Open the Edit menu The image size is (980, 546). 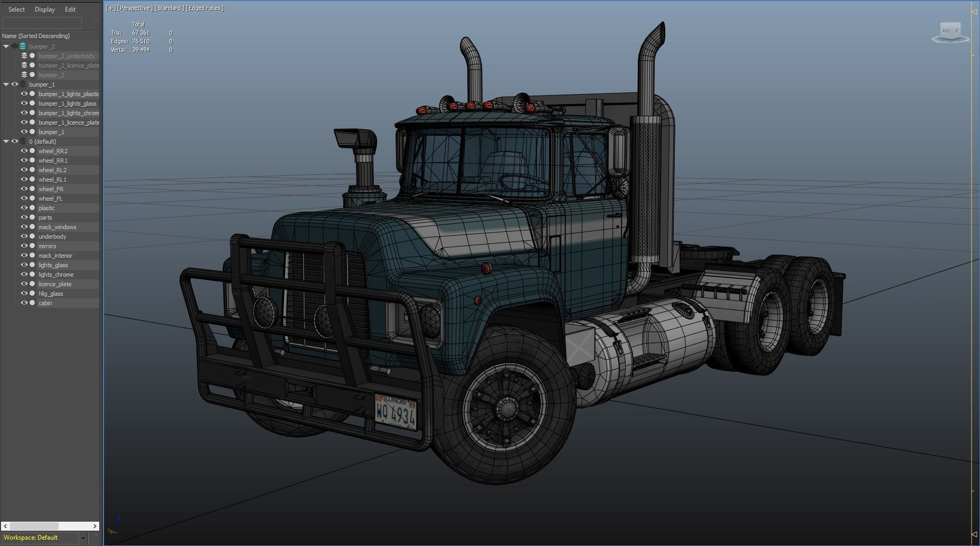click(x=70, y=10)
